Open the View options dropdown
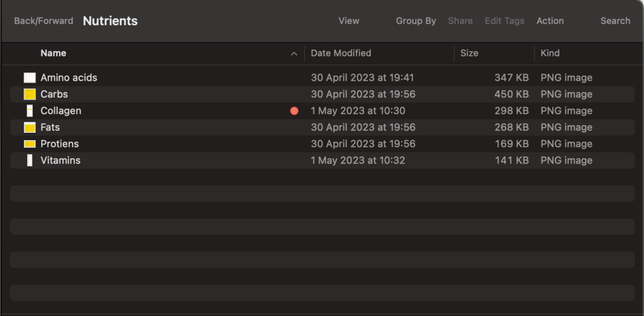Image resolution: width=644 pixels, height=316 pixels. (349, 21)
